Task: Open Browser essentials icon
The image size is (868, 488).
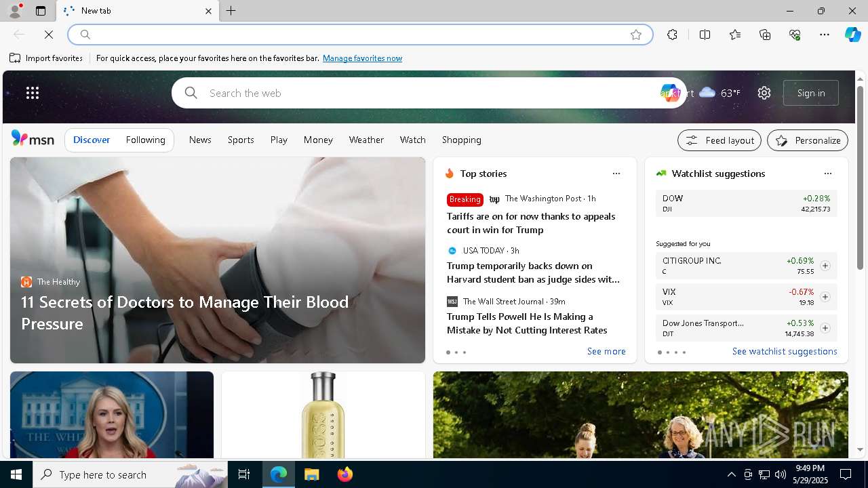Action: coord(795,35)
